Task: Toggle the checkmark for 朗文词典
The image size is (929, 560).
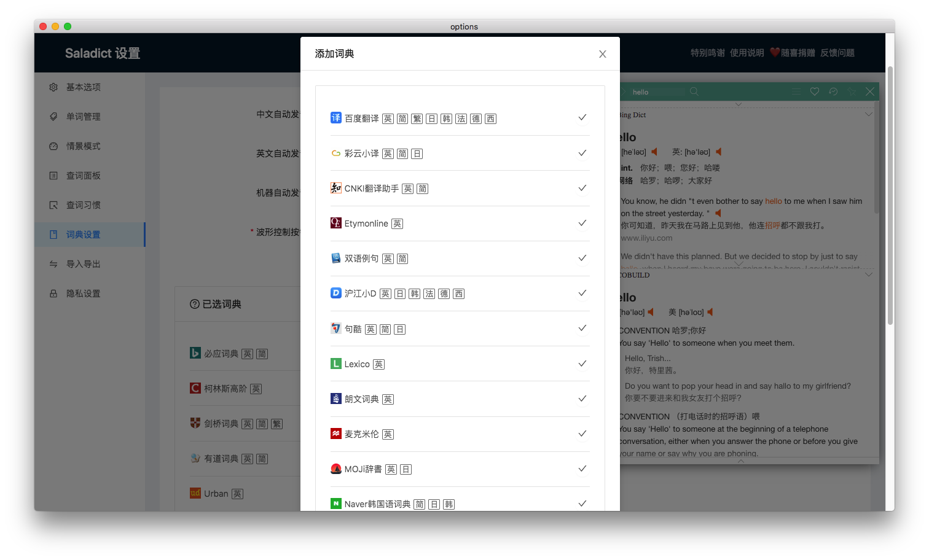Action: (x=582, y=399)
